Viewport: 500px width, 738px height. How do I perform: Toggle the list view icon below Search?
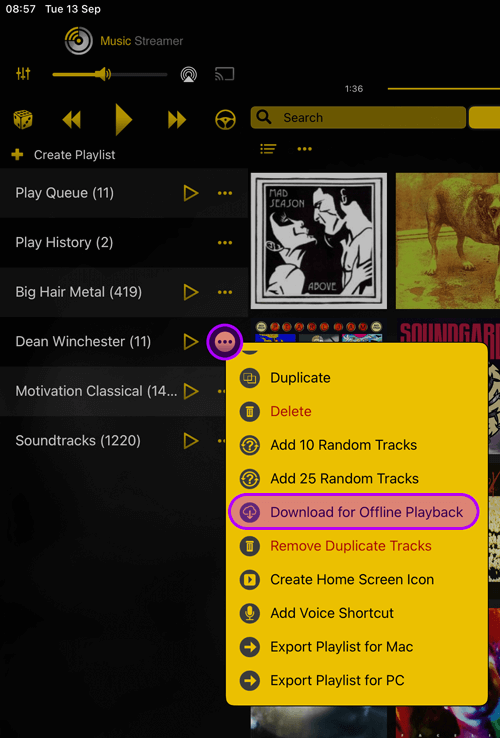point(268,149)
